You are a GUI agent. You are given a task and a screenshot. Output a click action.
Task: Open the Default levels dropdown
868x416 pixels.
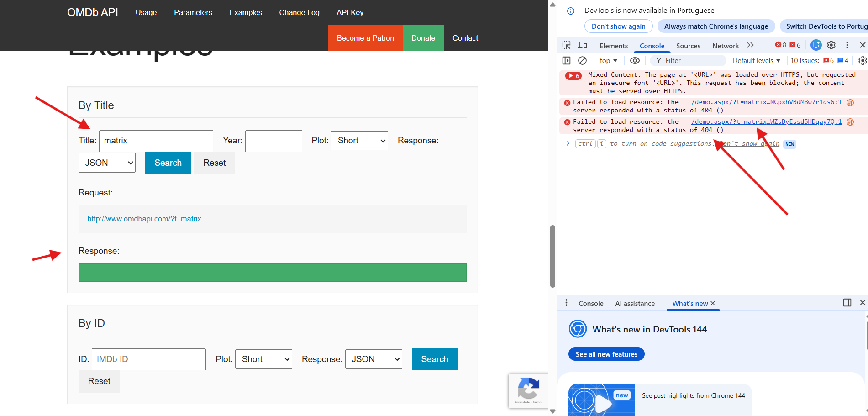(756, 61)
